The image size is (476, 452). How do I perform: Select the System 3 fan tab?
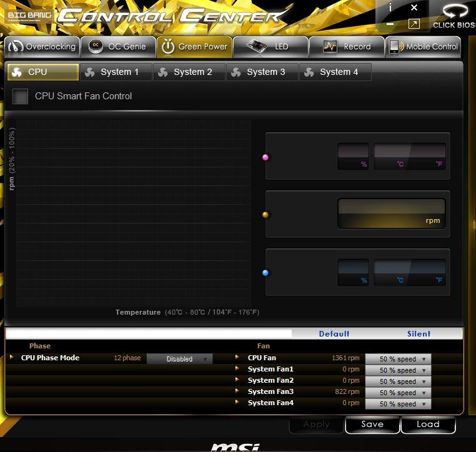point(262,72)
